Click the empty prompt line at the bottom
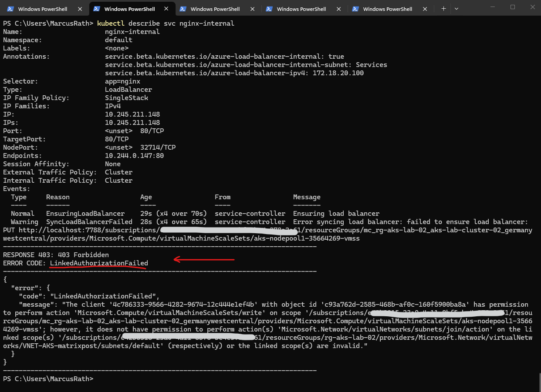 (174, 379)
